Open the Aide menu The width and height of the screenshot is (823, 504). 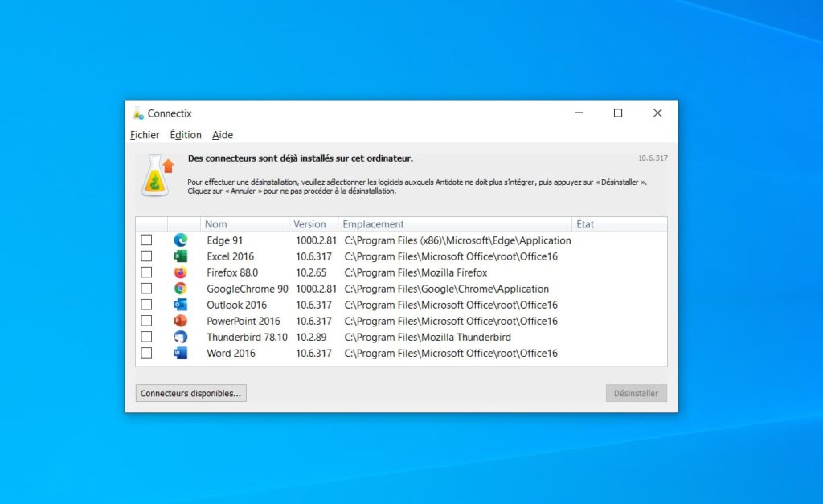(x=223, y=135)
